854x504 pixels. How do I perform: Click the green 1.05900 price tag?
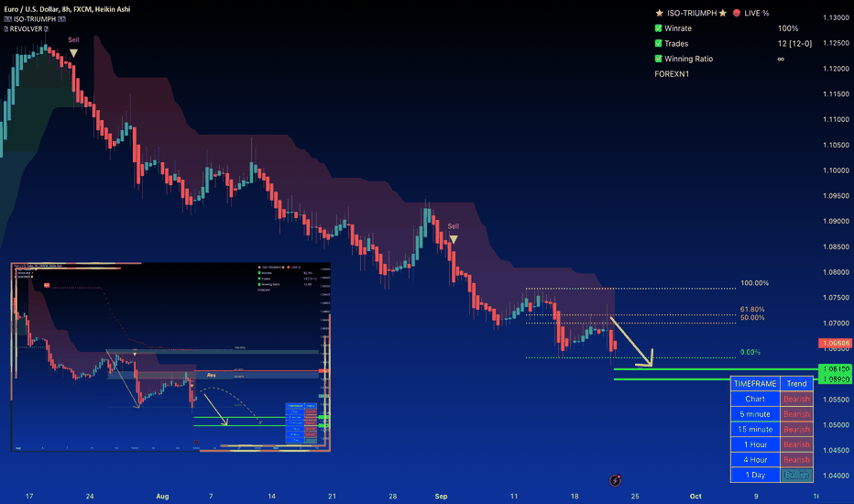835,378
